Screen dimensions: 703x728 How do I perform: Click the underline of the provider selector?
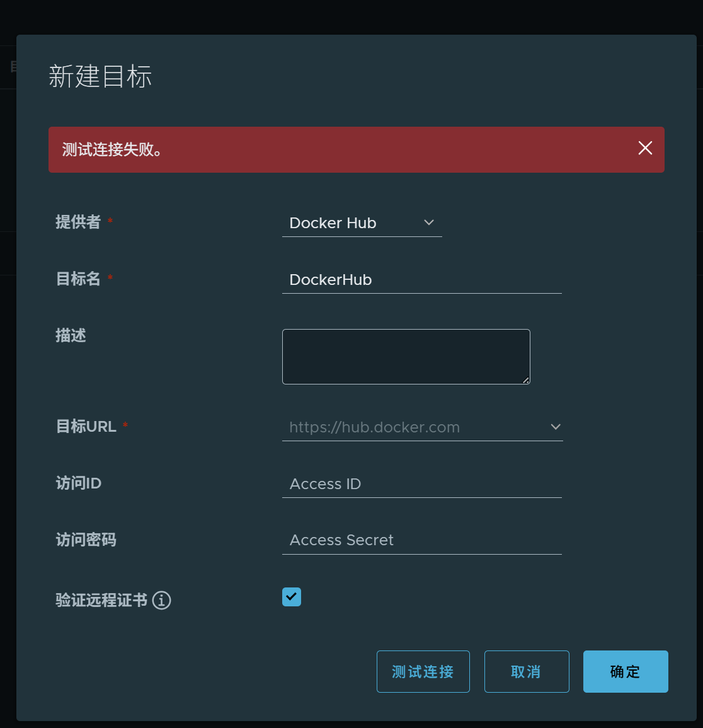click(x=362, y=236)
